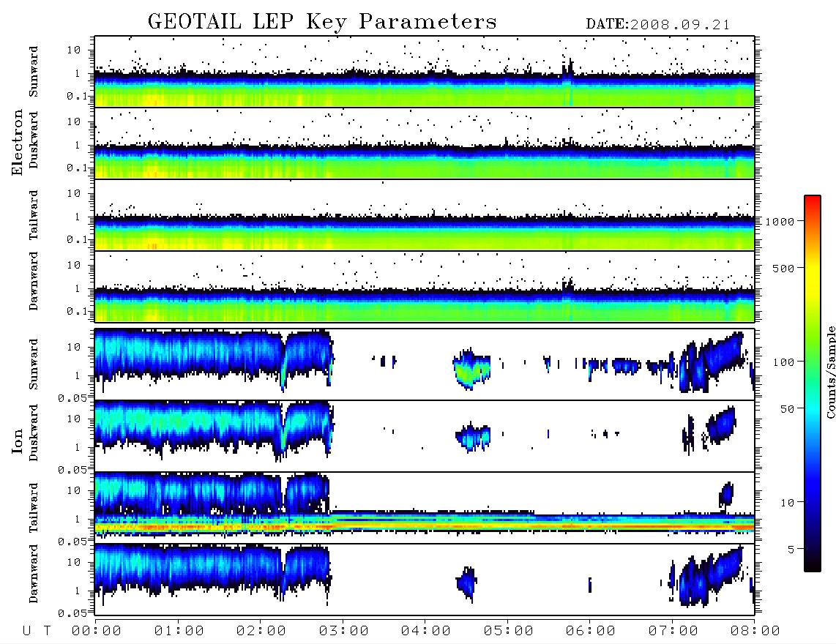Click the Electron Tailward spectrogram panel

coord(425,215)
